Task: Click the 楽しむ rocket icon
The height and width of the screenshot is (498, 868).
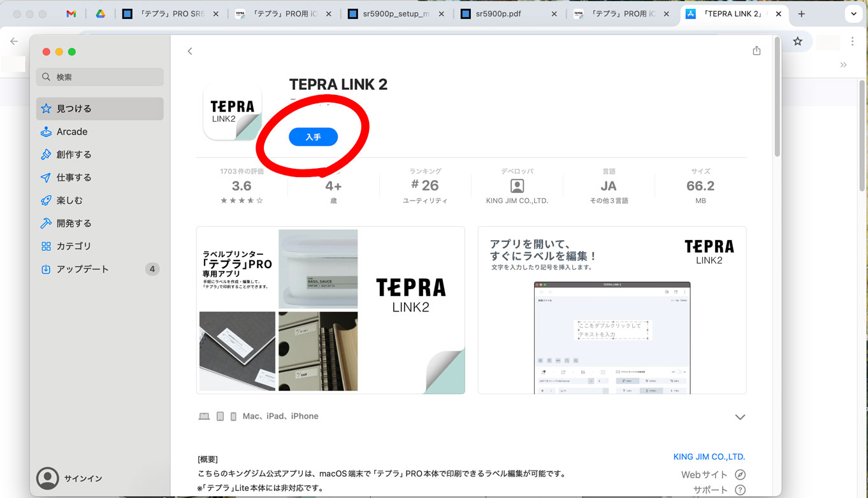Action: coord(46,201)
